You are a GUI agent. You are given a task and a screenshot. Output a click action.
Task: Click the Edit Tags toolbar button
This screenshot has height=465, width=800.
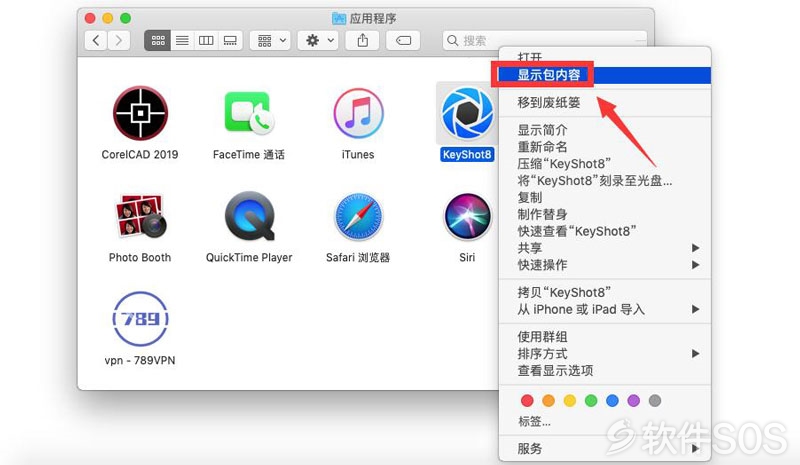click(x=403, y=40)
